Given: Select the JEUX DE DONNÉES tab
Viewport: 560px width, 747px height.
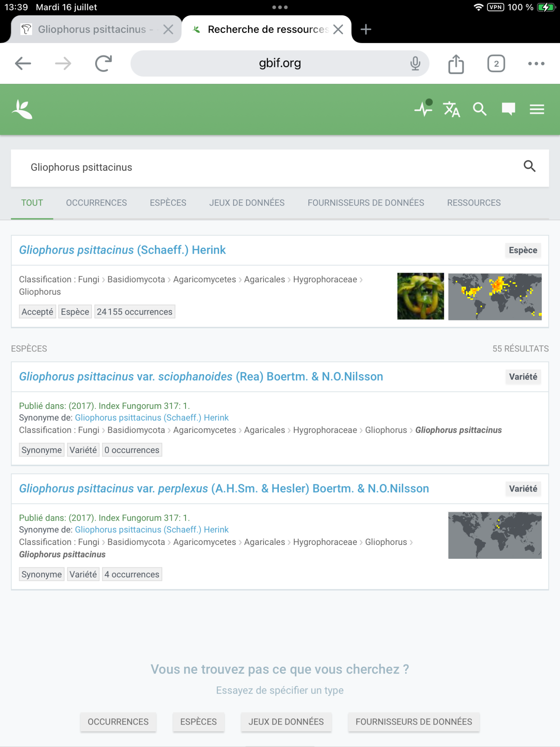Looking at the screenshot, I should coord(247,203).
